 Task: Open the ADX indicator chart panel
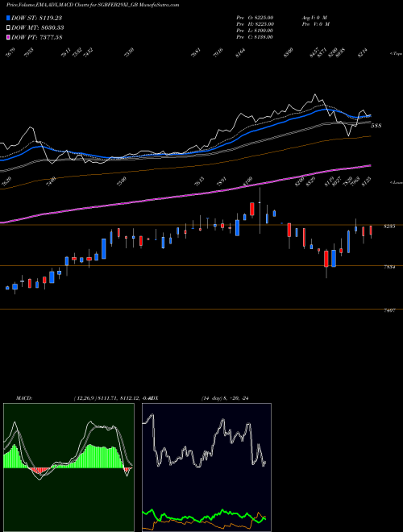[206, 468]
